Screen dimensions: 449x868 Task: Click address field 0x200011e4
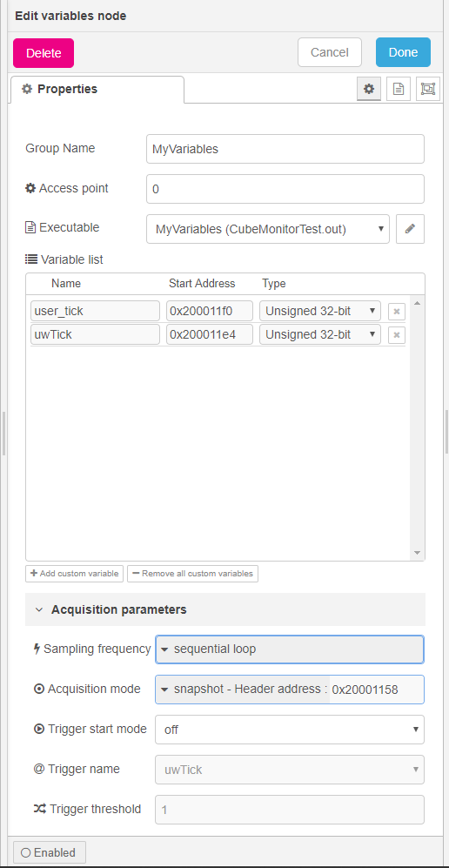210,334
